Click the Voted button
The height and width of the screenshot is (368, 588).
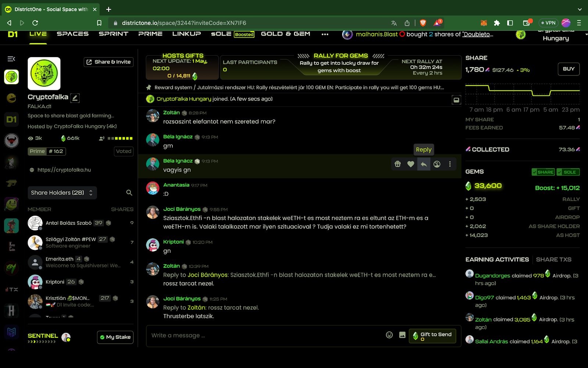123,151
